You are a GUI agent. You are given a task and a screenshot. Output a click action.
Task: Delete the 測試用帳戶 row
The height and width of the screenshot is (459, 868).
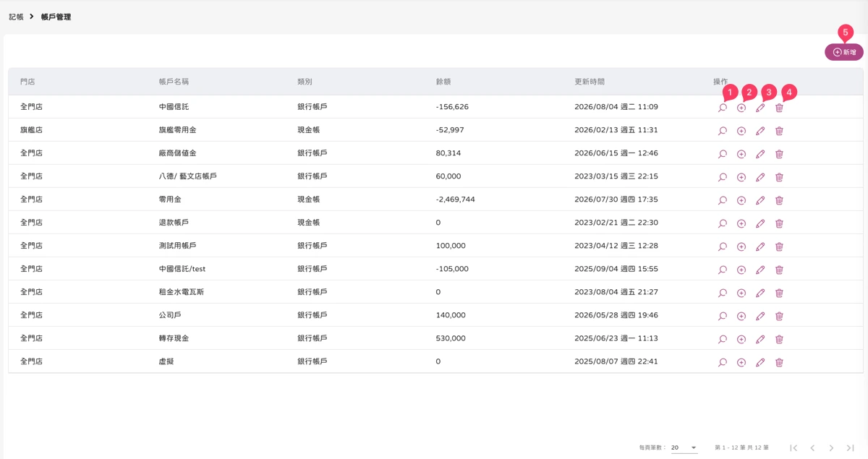[779, 246]
